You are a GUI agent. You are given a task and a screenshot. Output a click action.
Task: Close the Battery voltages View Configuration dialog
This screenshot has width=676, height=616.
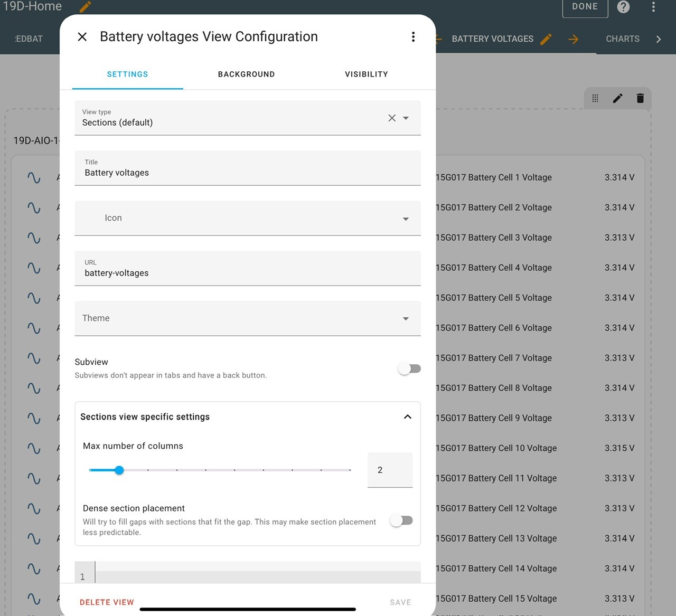point(82,36)
